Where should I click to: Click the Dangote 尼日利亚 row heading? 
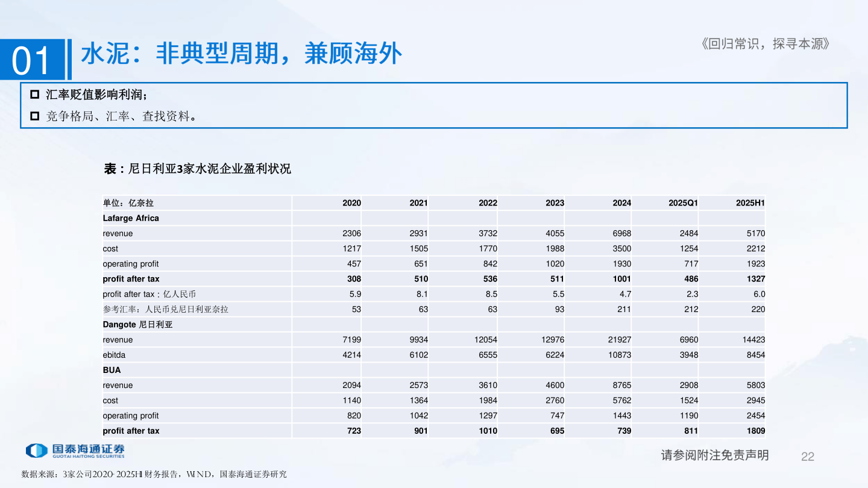[x=137, y=324]
